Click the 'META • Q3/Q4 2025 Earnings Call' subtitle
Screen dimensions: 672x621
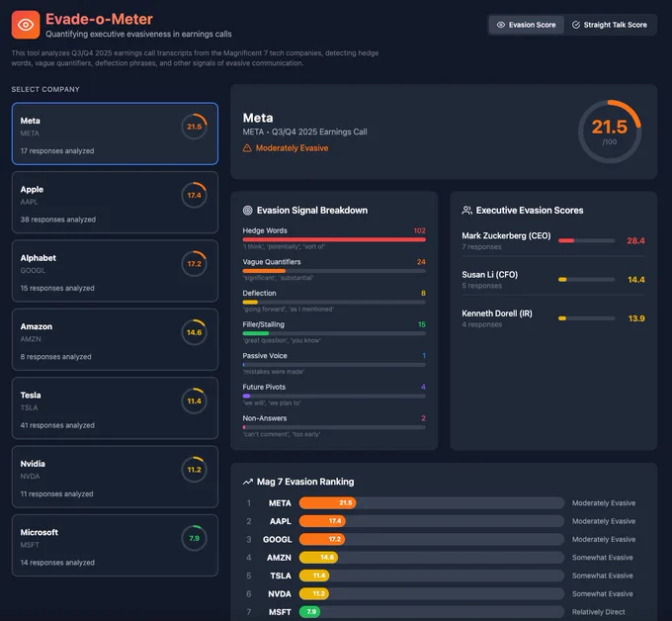[x=304, y=133]
